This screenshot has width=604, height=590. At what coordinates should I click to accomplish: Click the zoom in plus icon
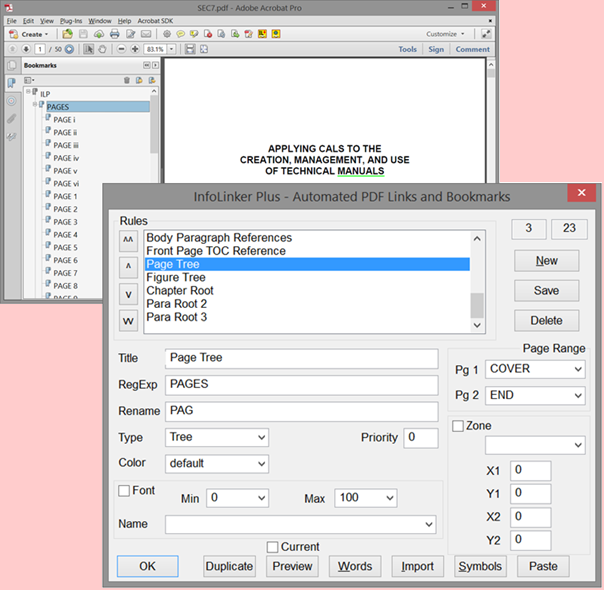135,49
